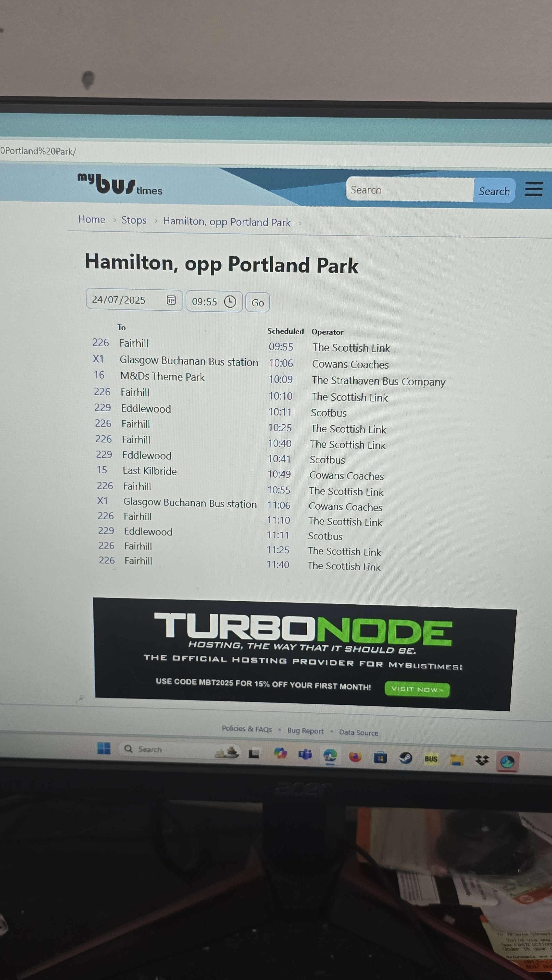This screenshot has height=980, width=552.
Task: Focus the site search input field
Action: (410, 189)
